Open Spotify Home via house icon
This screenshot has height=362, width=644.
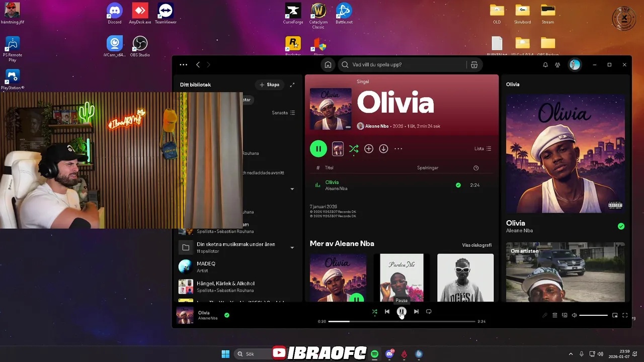coord(328,65)
